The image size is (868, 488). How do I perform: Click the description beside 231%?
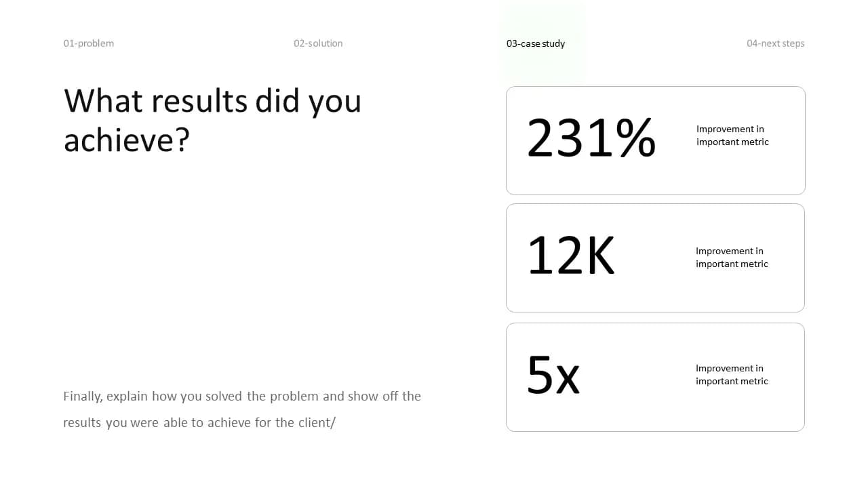pos(732,136)
